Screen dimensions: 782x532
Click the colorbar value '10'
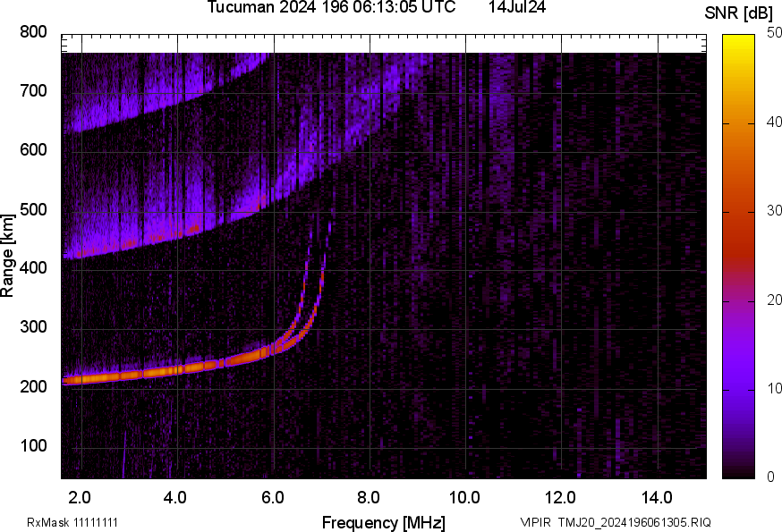[774, 388]
